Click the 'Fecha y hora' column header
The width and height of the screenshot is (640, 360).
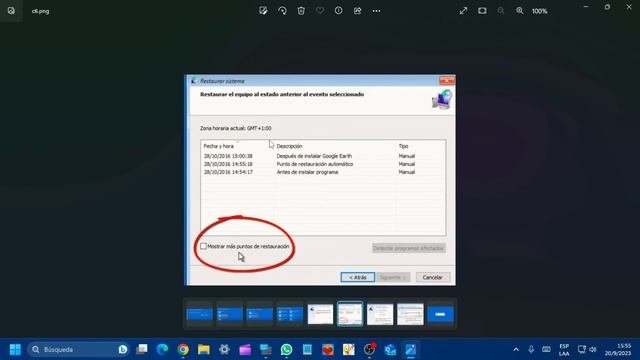218,146
